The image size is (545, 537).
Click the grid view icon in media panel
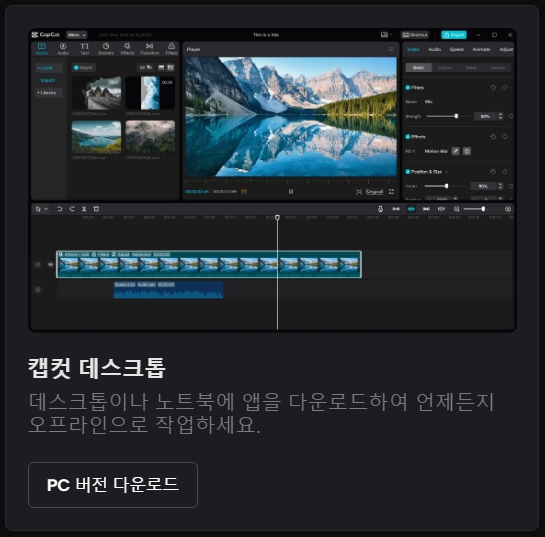[170, 67]
